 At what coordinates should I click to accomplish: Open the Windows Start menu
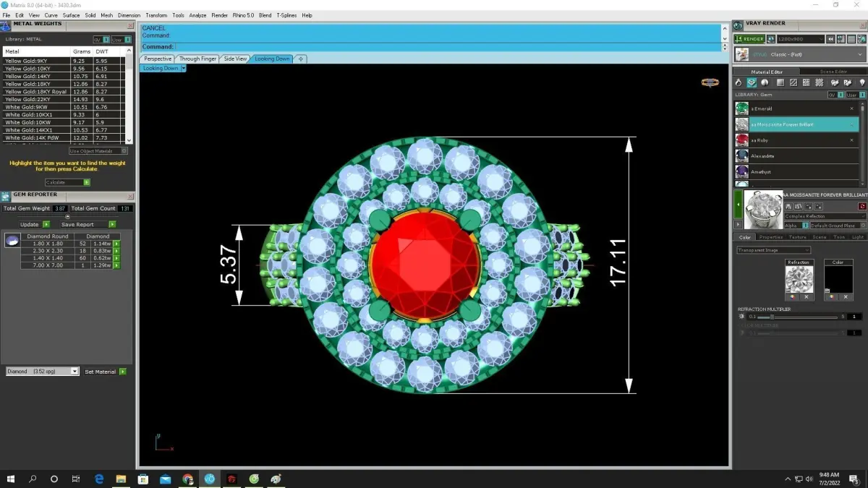pyautogui.click(x=11, y=479)
